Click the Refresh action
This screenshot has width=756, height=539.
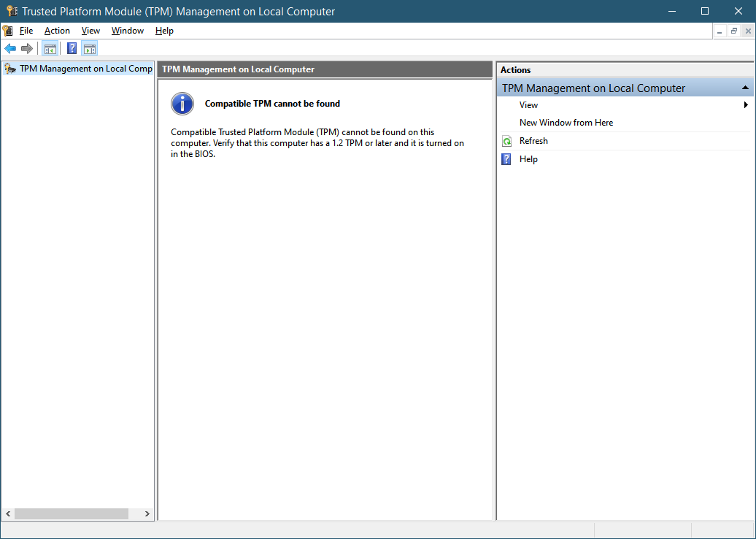pyautogui.click(x=533, y=141)
